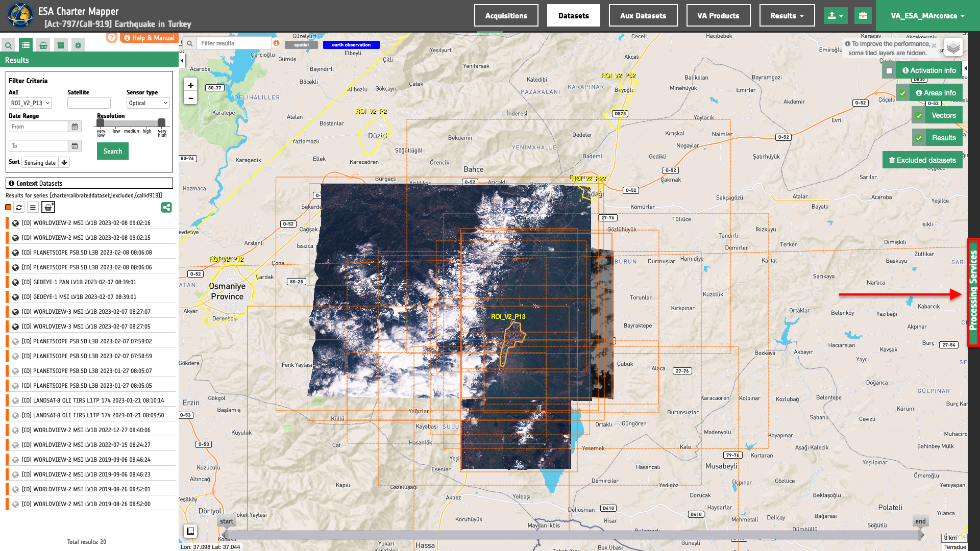
Task: Open the search tab with magnifier icon
Action: [9, 45]
